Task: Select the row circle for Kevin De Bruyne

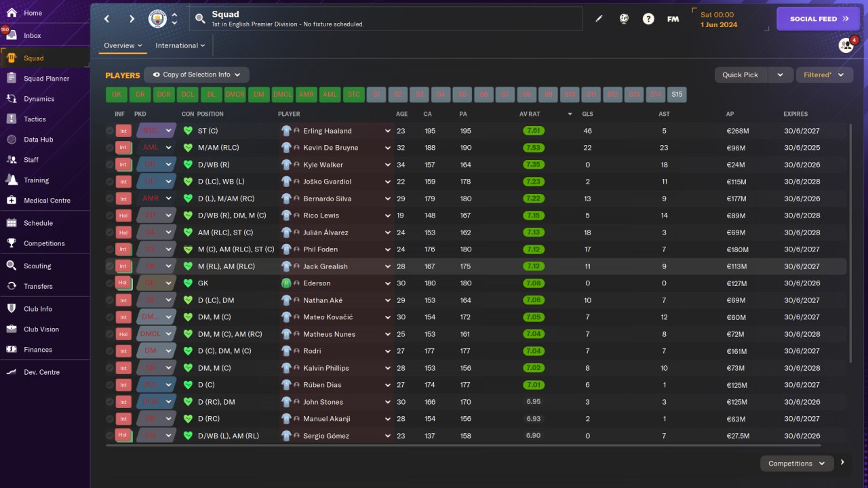Action: pyautogui.click(x=110, y=148)
